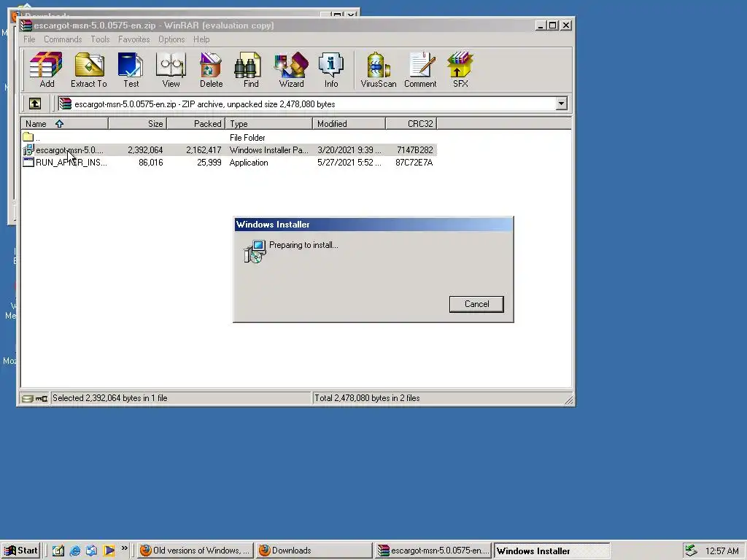
Task: Start VirusScan on the archive
Action: pyautogui.click(x=379, y=69)
